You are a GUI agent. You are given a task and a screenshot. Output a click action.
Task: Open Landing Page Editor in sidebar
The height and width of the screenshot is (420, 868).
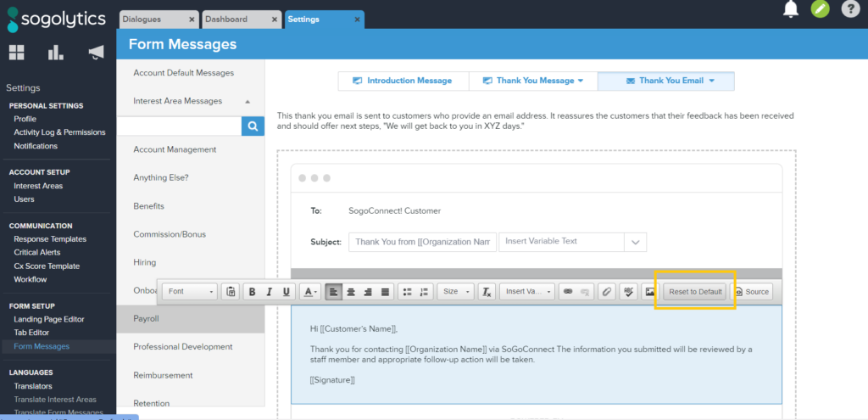48,319
